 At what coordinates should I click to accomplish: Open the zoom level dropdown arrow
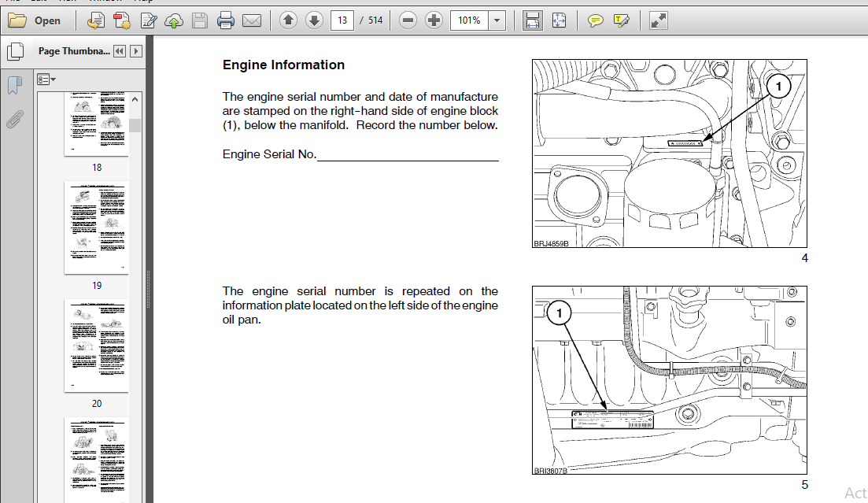[x=497, y=20]
